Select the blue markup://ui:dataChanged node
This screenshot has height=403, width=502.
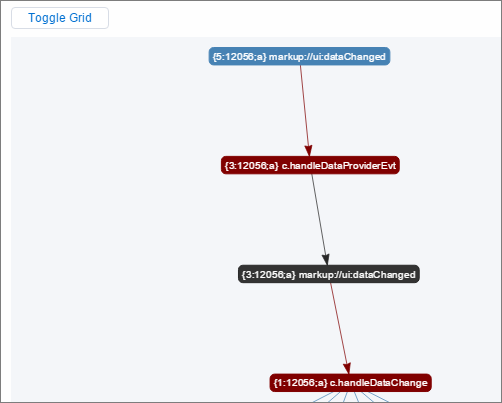tap(299, 56)
